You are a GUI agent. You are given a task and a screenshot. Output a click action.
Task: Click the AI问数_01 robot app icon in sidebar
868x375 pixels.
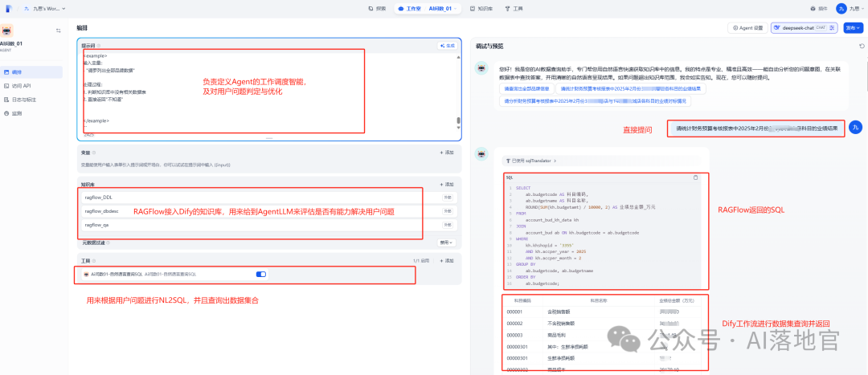(x=6, y=31)
